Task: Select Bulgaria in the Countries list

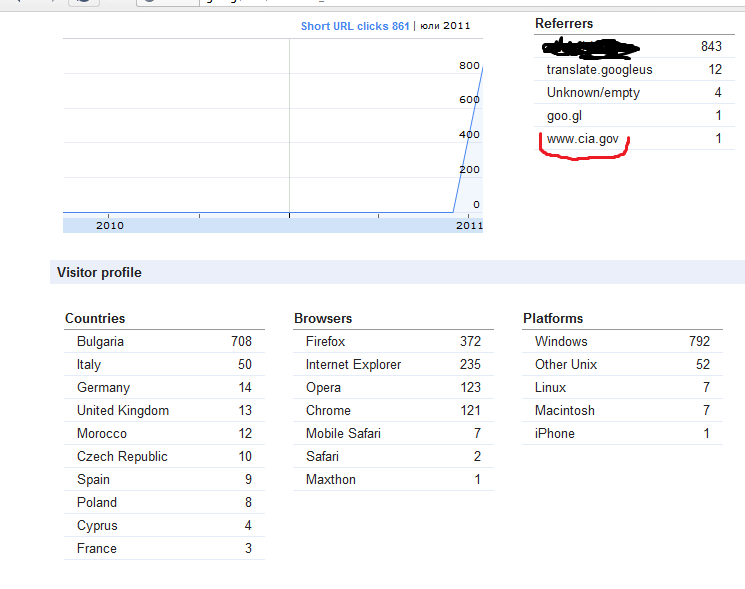Action: [x=100, y=342]
